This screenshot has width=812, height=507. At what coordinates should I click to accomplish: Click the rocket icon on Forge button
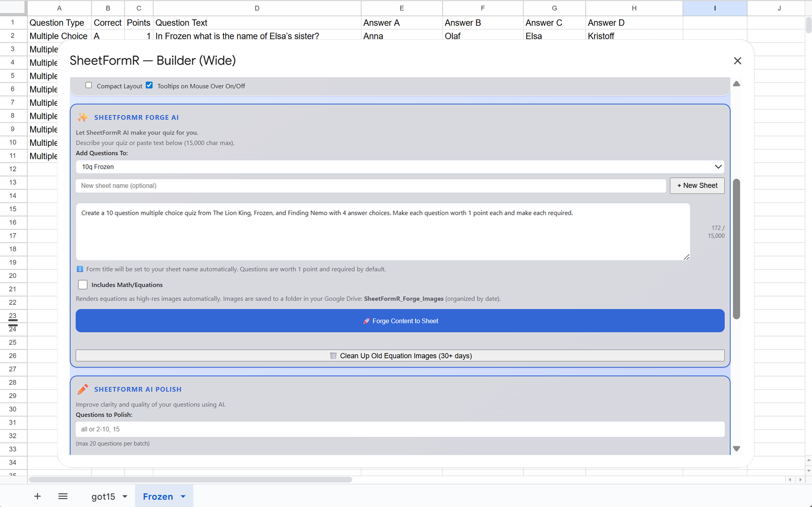click(x=366, y=321)
